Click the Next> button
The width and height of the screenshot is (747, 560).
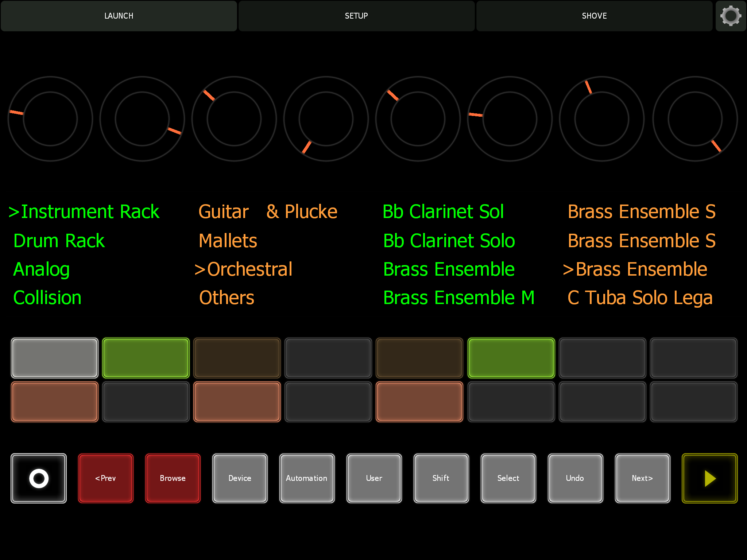click(643, 478)
